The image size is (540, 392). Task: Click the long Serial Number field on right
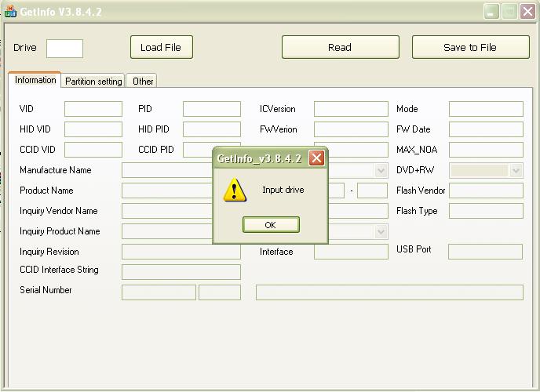[389, 292]
